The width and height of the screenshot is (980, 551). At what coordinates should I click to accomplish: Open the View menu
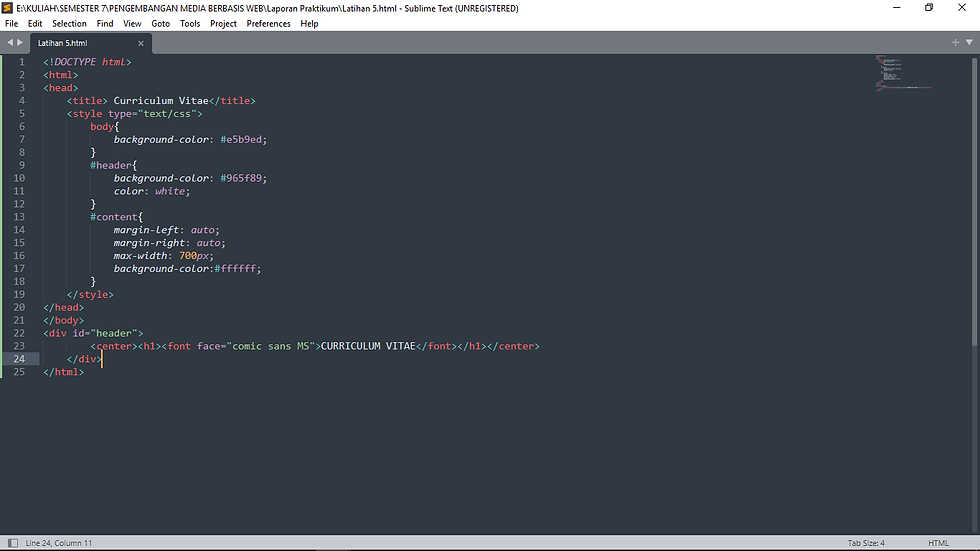[132, 24]
